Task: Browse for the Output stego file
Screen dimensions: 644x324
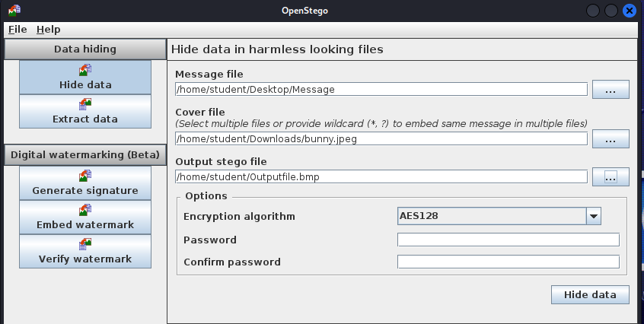Action: [611, 176]
